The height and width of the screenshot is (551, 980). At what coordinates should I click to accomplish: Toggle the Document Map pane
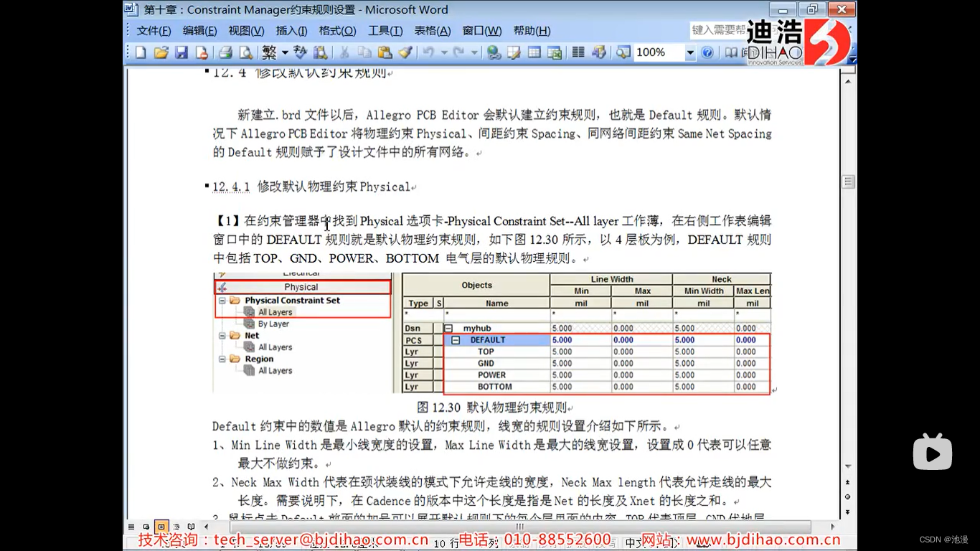[623, 52]
